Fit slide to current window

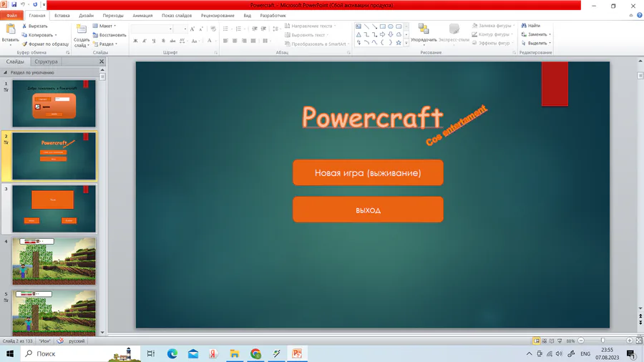639,341
